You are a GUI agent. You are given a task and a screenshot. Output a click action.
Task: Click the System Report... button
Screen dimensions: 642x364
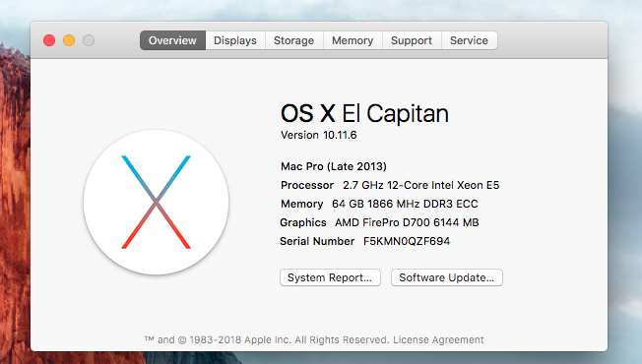point(330,277)
